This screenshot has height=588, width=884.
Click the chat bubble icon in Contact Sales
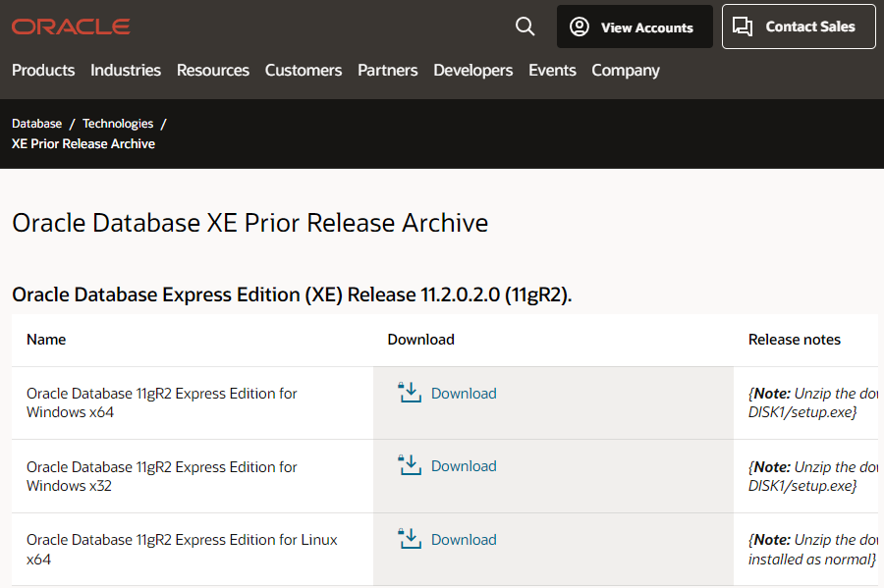[743, 27]
